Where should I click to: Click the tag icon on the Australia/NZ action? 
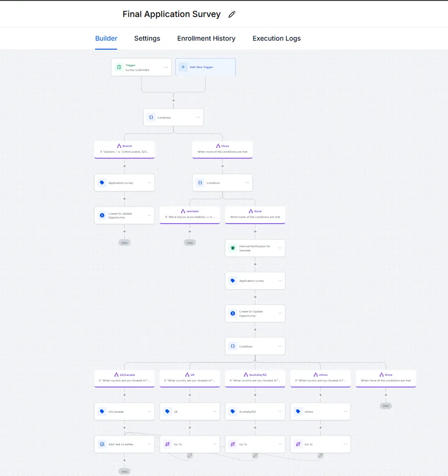pos(233,411)
